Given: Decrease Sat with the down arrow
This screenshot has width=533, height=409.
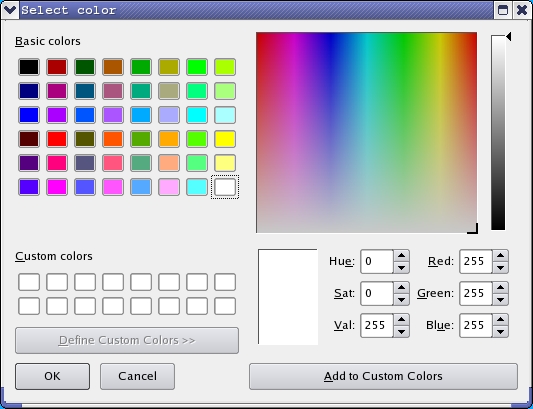Looking at the screenshot, I should pos(401,300).
